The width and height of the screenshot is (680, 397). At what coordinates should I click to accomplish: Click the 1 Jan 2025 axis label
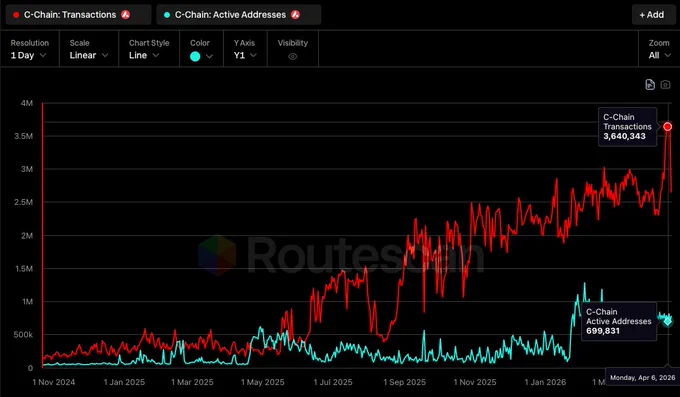click(124, 382)
